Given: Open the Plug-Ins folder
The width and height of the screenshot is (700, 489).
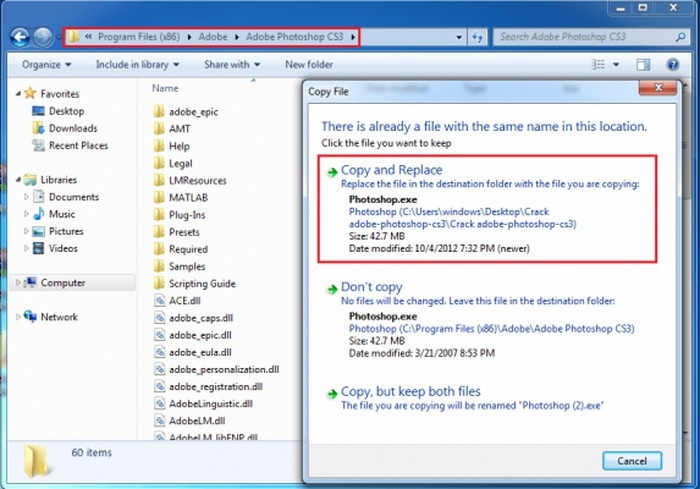Looking at the screenshot, I should (186, 214).
